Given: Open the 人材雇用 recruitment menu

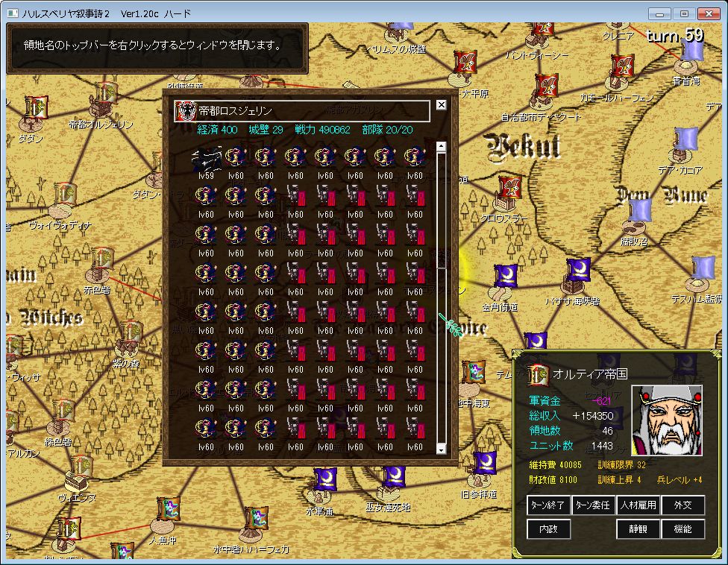Looking at the screenshot, I should 638,505.
